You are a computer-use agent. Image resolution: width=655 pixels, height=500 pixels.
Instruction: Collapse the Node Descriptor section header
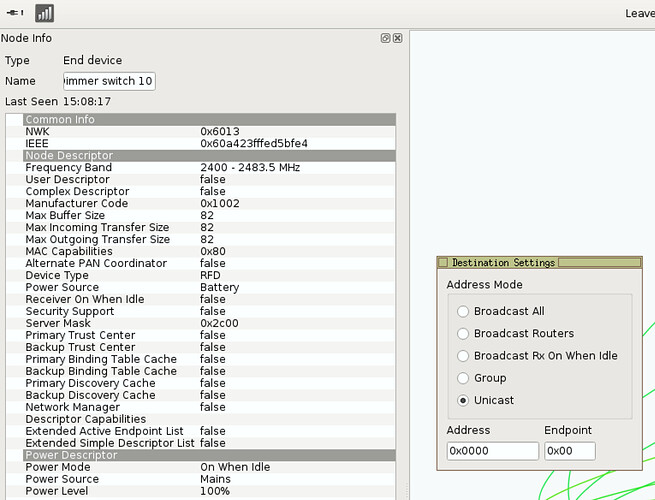point(209,155)
